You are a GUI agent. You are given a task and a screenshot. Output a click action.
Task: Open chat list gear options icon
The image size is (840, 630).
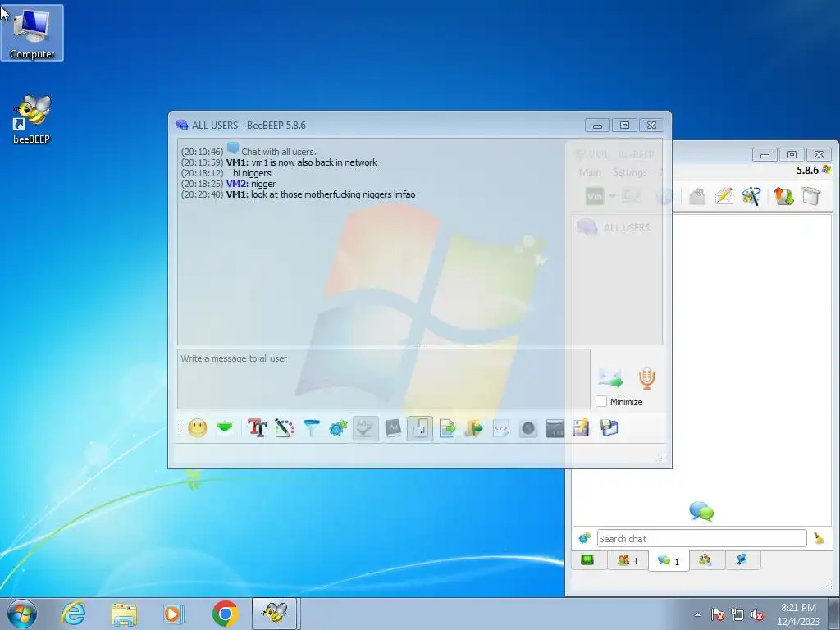(x=584, y=538)
